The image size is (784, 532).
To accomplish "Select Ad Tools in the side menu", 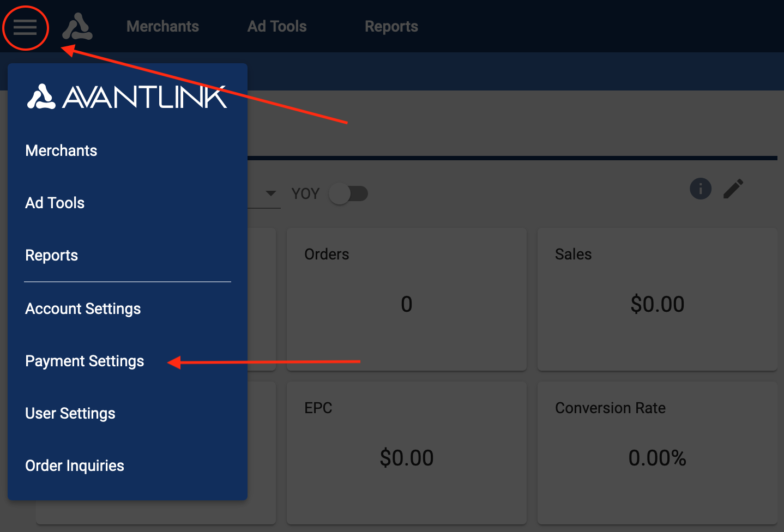I will (x=55, y=203).
